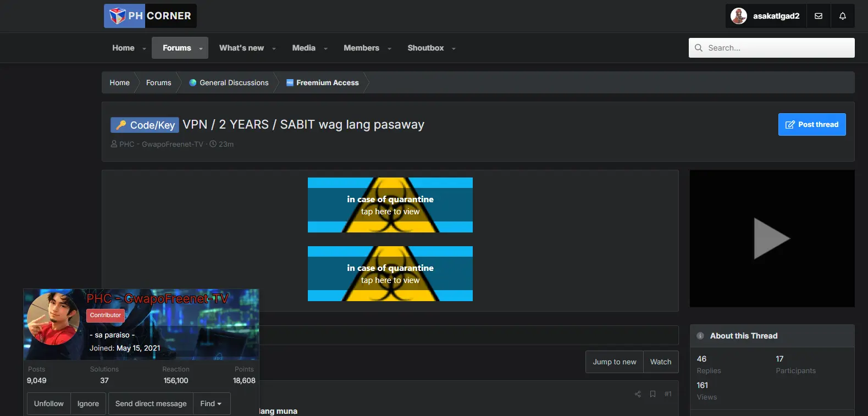Click the 23m thread timestamp
This screenshot has width=868, height=416.
click(x=226, y=144)
